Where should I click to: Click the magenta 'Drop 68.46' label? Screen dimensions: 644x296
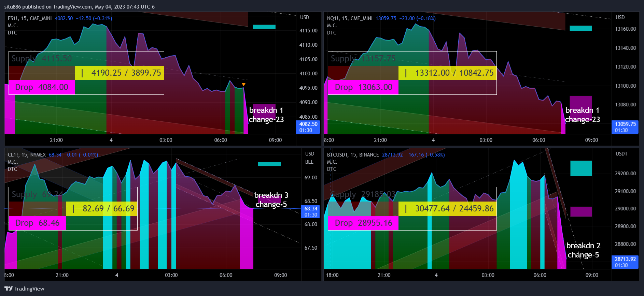tap(37, 223)
